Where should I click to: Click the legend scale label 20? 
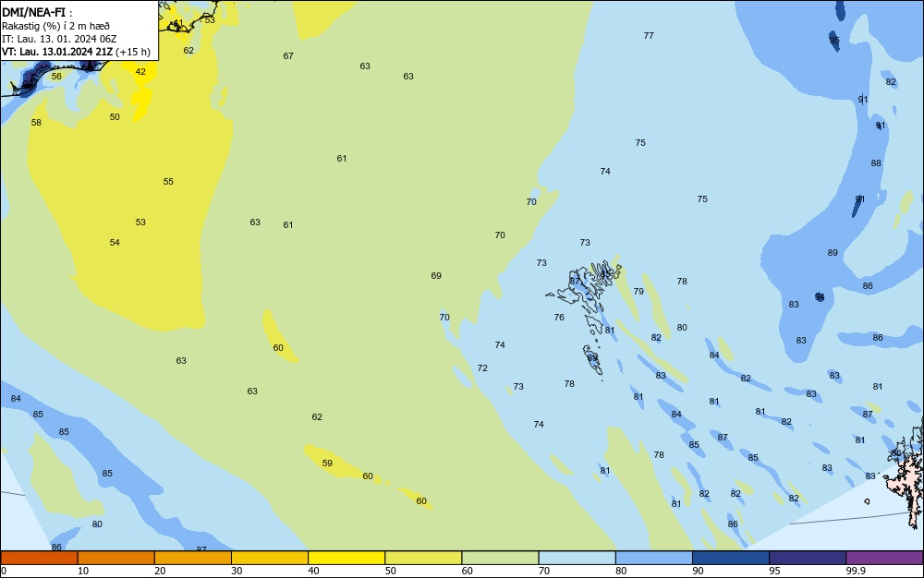click(x=160, y=571)
